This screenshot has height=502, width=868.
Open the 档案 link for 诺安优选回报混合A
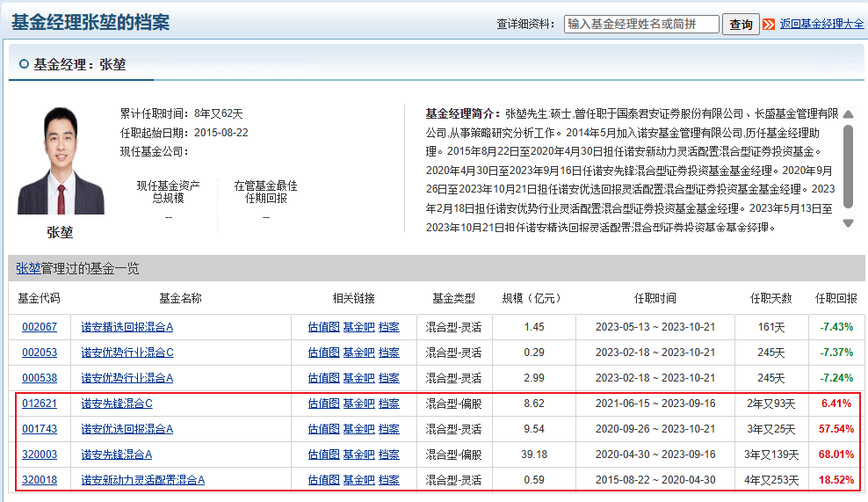tap(388, 429)
